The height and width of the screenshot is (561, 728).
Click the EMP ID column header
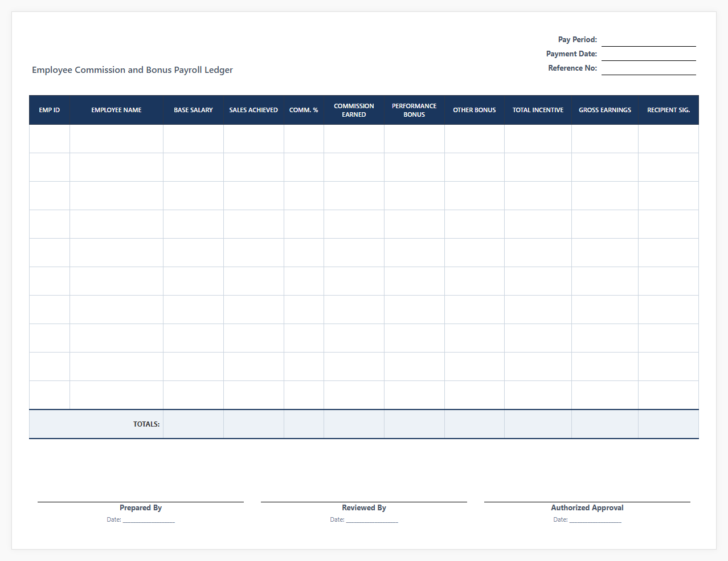pyautogui.click(x=50, y=110)
